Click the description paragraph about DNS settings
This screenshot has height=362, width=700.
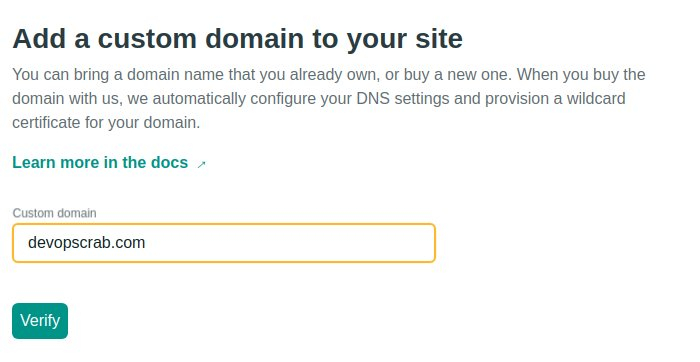point(329,98)
